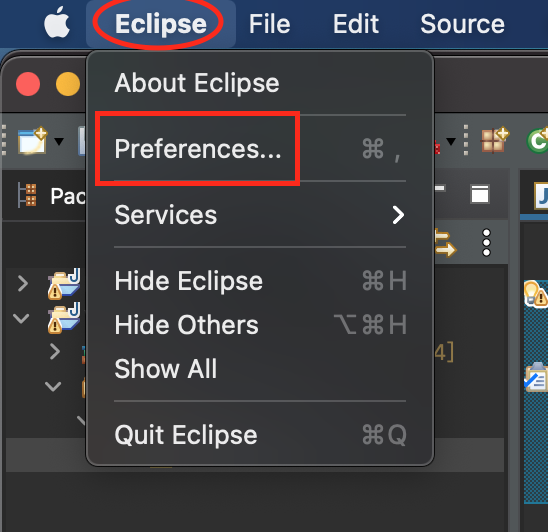Open the dropdown arrow beside the New icon
The width and height of the screenshot is (548, 532).
pyautogui.click(x=59, y=141)
